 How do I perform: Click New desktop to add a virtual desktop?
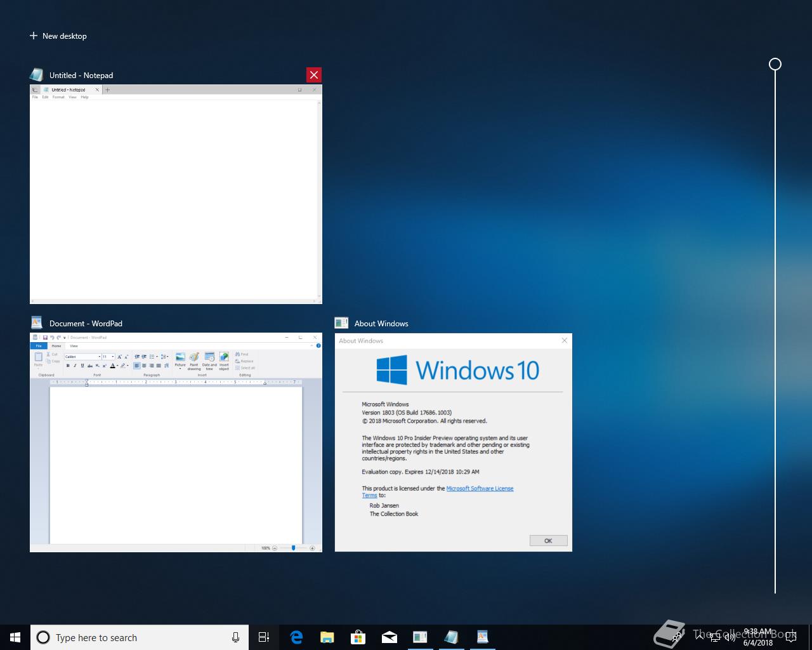pyautogui.click(x=58, y=36)
